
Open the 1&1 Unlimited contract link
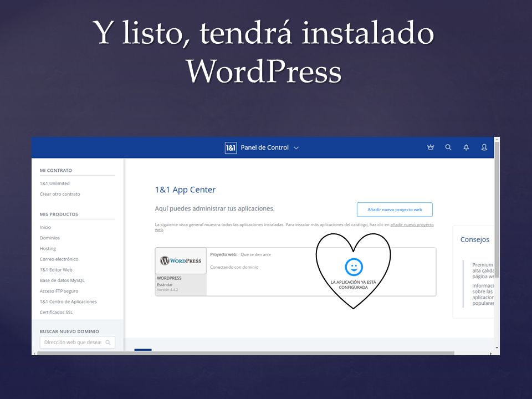55,183
